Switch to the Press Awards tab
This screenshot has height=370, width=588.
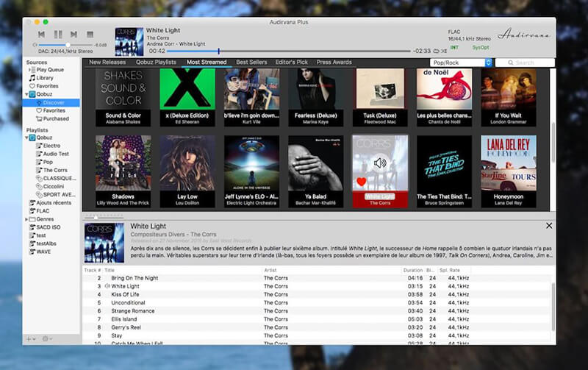[334, 63]
